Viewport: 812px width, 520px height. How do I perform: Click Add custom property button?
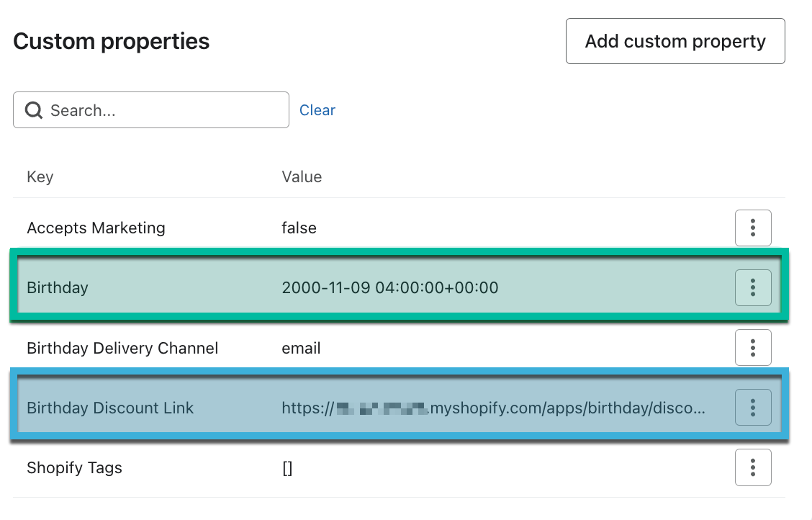point(675,42)
